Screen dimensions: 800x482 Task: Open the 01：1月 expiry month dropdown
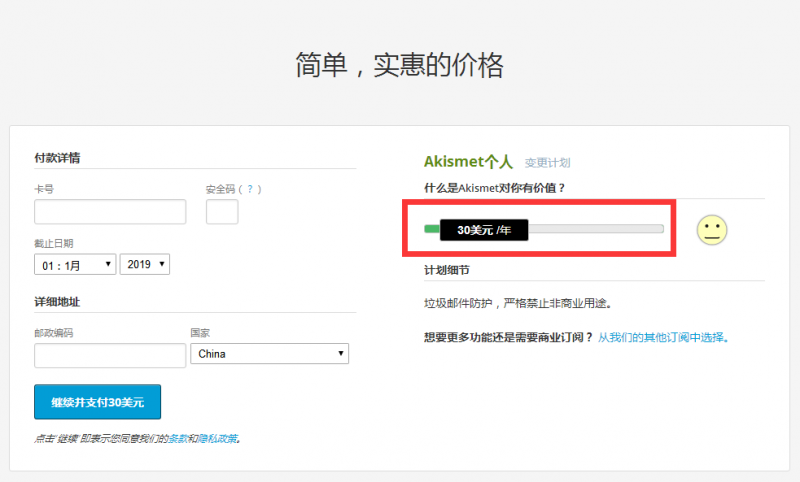[75, 265]
